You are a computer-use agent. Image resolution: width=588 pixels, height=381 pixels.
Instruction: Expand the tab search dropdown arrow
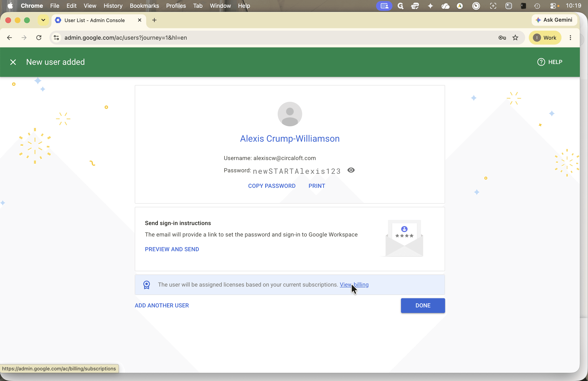tap(43, 20)
